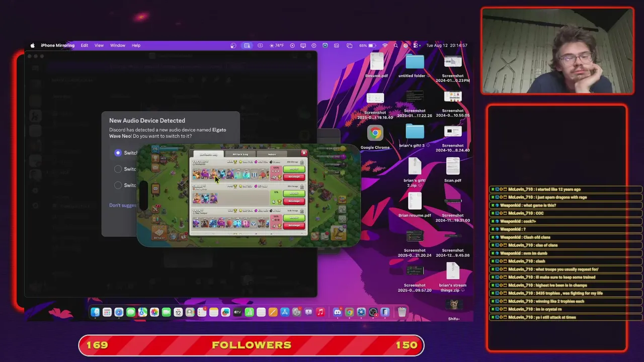Open Wi-Fi menu in menu bar
Image resolution: width=644 pixels, height=362 pixels.
tap(385, 45)
